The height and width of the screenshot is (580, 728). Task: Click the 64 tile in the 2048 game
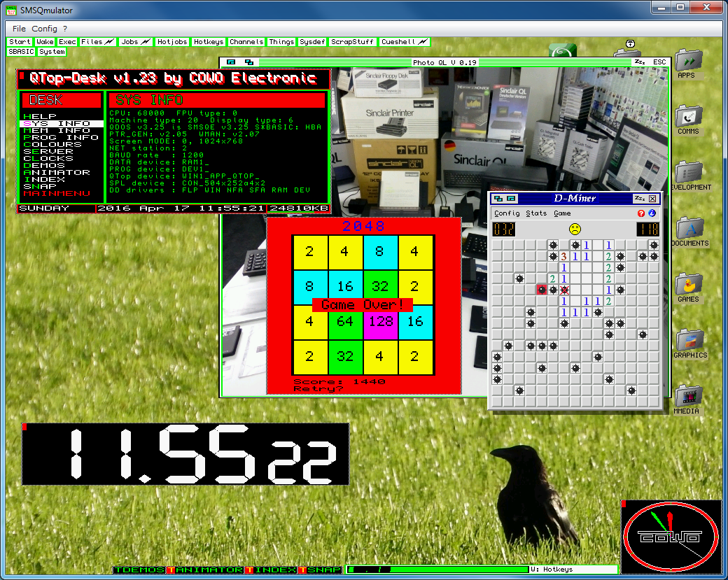pos(345,322)
